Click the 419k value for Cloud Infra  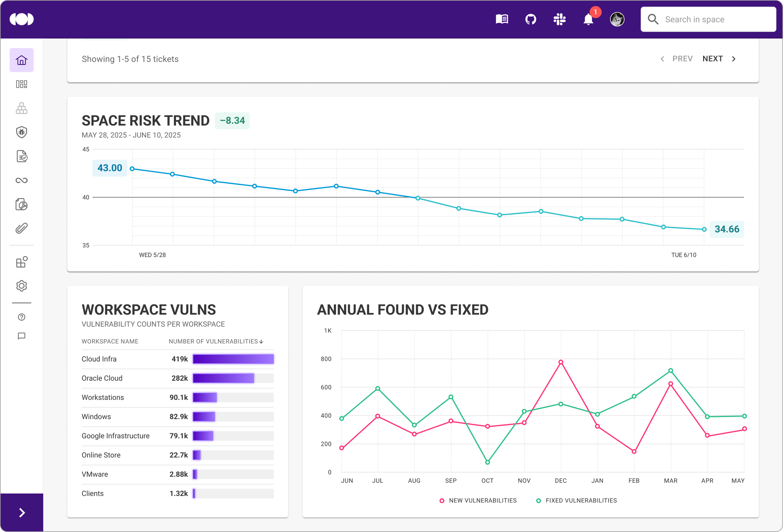179,359
